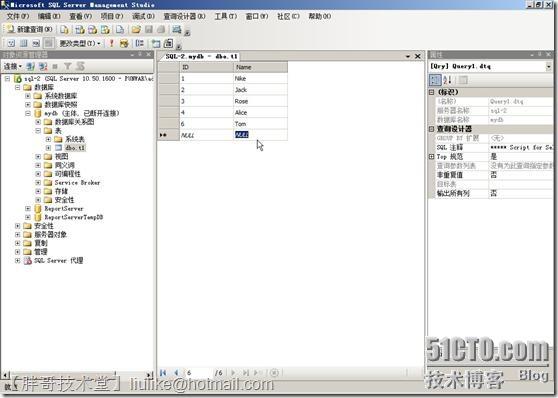Close the dbo.t1 document tab
Image resolution: width=558 pixels, height=398 pixels.
pyautogui.click(x=418, y=56)
